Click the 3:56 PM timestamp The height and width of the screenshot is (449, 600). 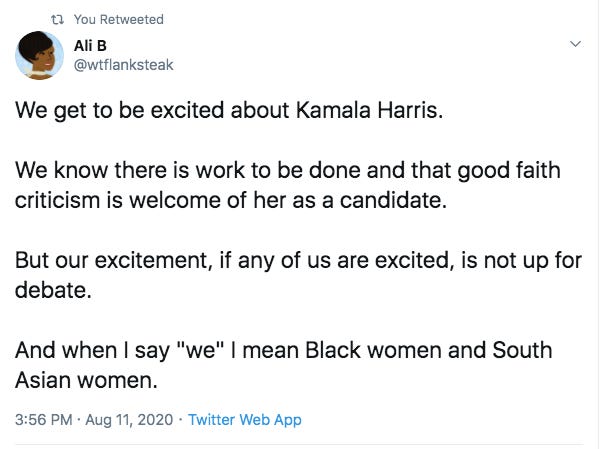tap(44, 420)
